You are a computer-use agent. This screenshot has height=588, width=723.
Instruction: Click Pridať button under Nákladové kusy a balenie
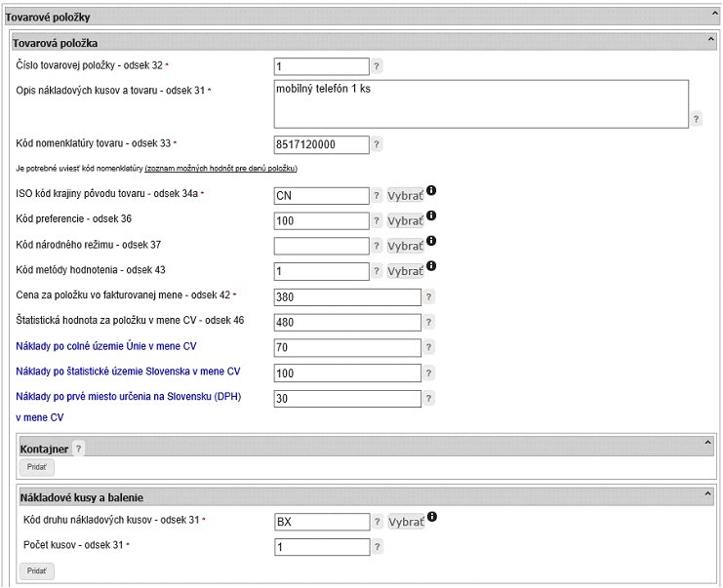point(37,571)
